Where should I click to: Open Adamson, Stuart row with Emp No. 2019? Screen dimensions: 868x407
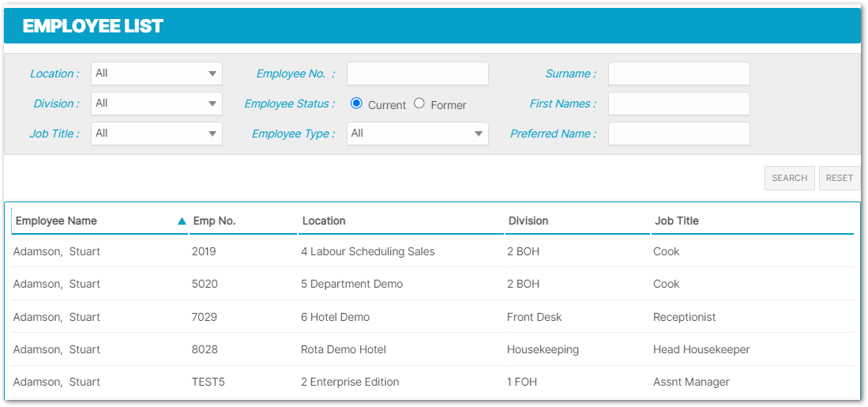point(432,251)
